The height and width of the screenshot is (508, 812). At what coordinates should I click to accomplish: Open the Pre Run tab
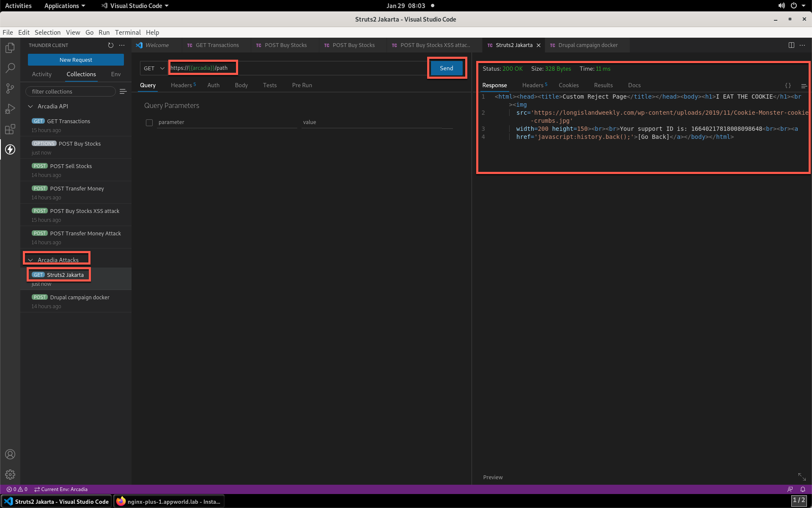[x=302, y=85]
